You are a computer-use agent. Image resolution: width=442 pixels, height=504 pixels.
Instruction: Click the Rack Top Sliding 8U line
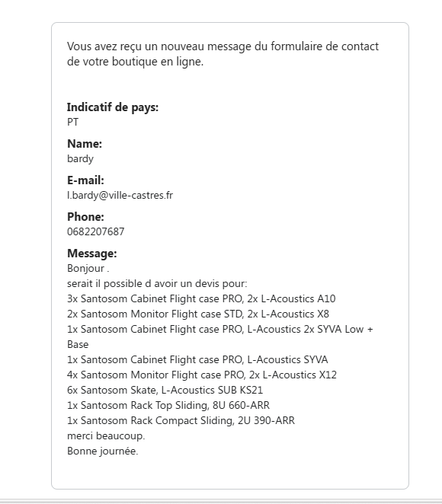[x=168, y=406]
